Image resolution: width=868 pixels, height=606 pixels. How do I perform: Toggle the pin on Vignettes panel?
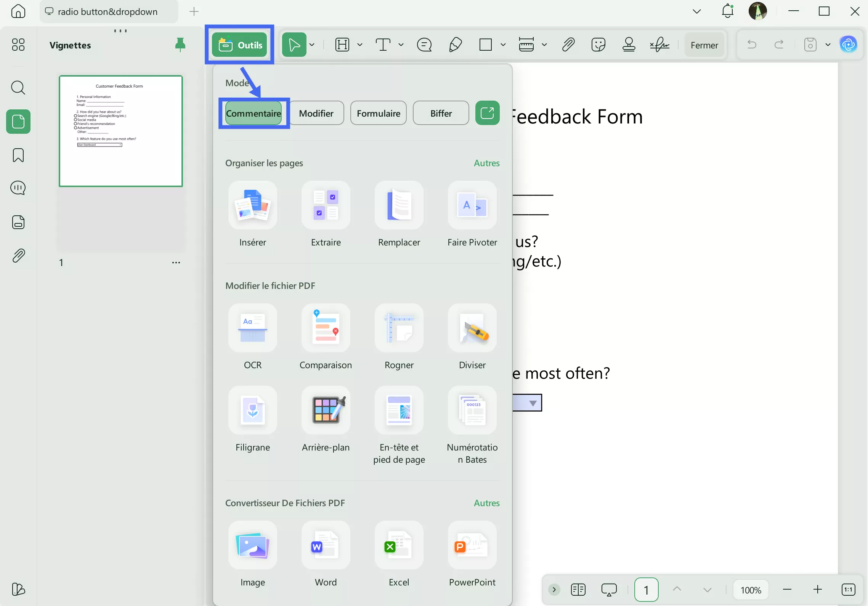point(180,45)
